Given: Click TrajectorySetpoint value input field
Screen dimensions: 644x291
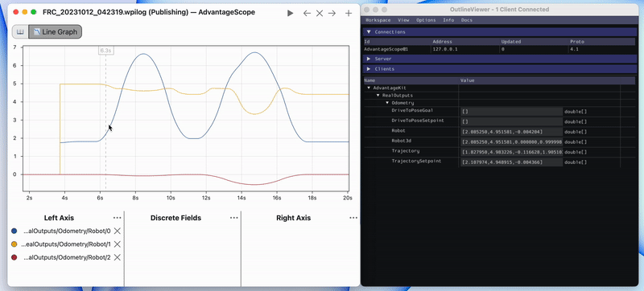Looking at the screenshot, I should [511, 162].
